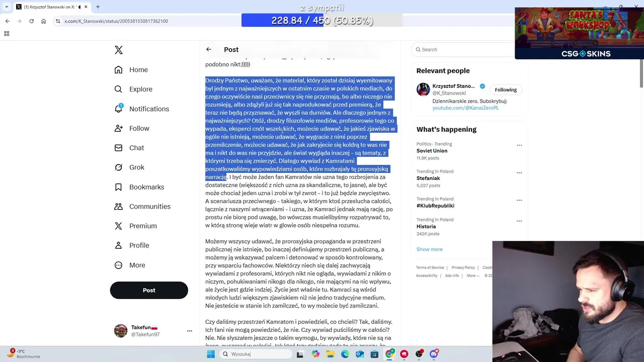Viewport: 644px width, 362px height.
Task: Expand the footer More link
Action: [x=473, y=276]
